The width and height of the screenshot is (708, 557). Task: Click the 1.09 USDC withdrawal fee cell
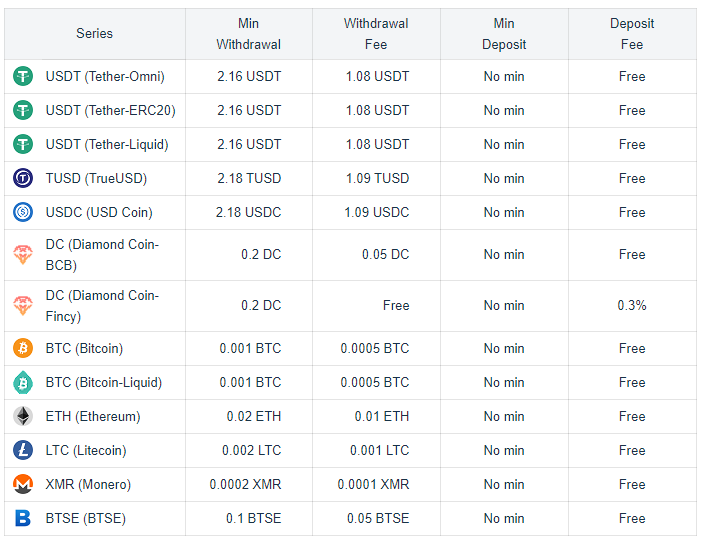coord(377,212)
